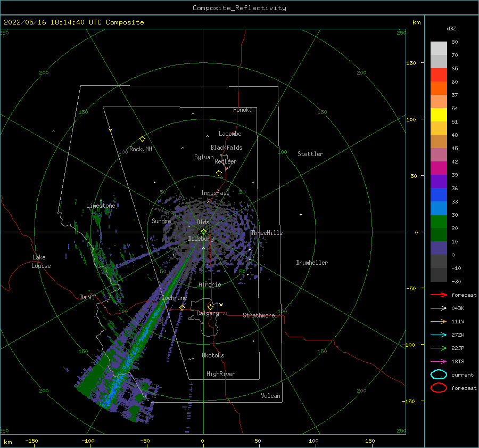
Task: Click the yellow diamond marker beside RockyMH
Action: pyautogui.click(x=142, y=139)
